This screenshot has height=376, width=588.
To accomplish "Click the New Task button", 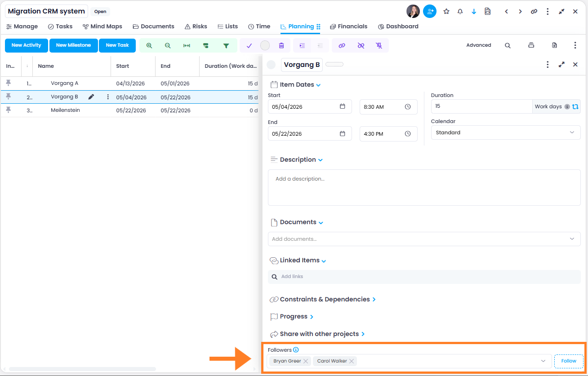I will coord(117,45).
